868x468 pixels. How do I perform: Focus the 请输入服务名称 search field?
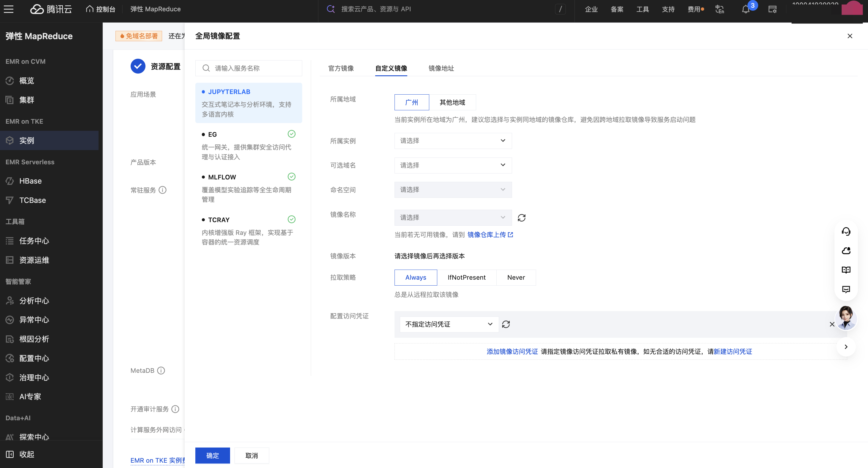[248, 68]
